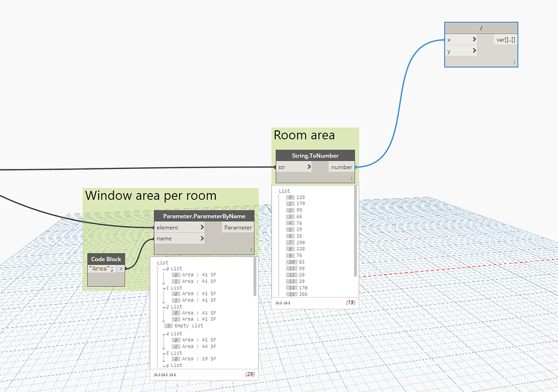Select the Code Block node containing "Area"
Image resolution: width=558 pixels, height=392 pixels.
click(x=106, y=259)
